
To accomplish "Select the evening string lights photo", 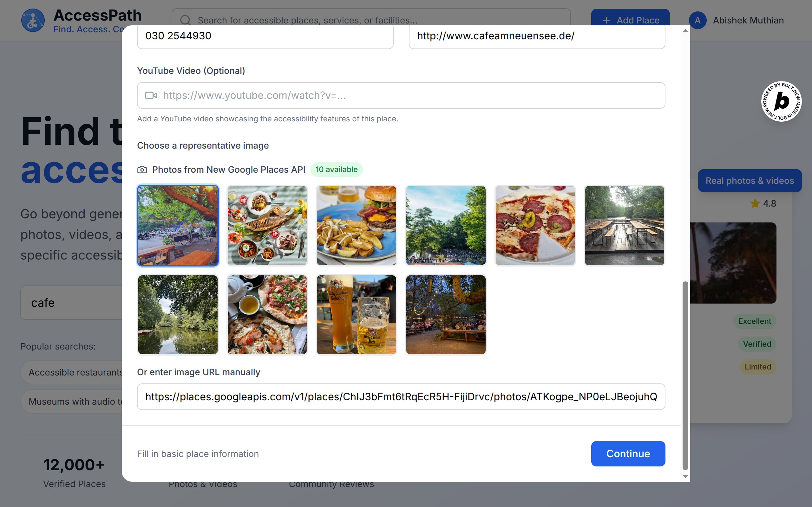I will [x=446, y=315].
